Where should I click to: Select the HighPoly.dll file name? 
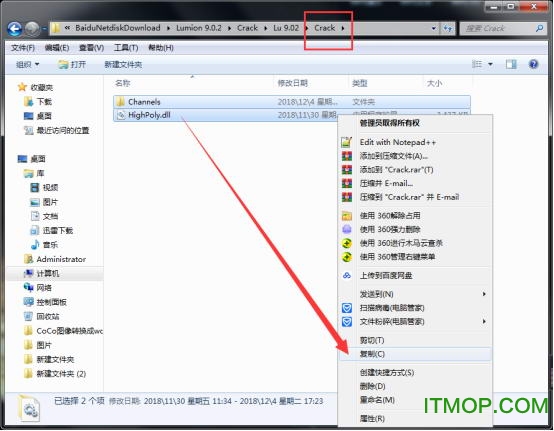pyautogui.click(x=149, y=115)
